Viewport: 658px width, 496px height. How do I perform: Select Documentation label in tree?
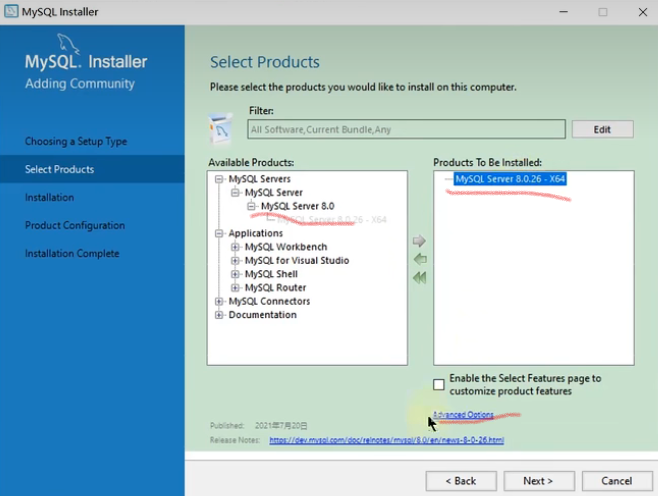pyautogui.click(x=263, y=315)
